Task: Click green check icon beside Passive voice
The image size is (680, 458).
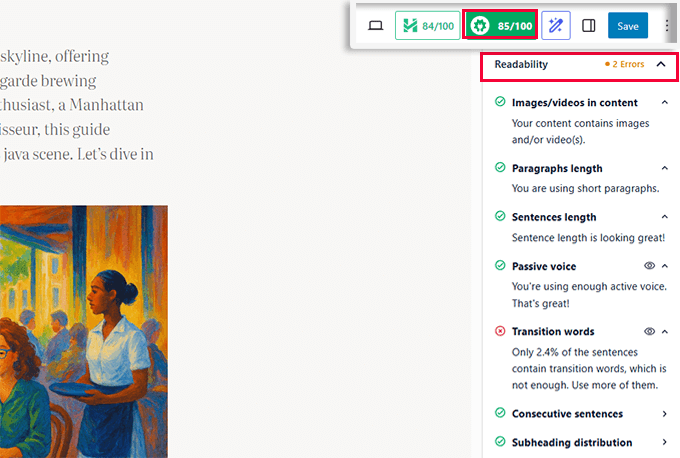Action: click(500, 266)
